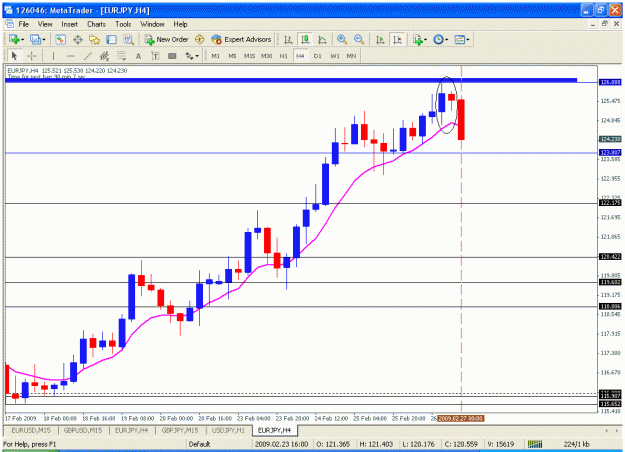Click the '224/1 kb' traffic status text
Image resolution: width=625 pixels, height=452 pixels.
(576, 444)
